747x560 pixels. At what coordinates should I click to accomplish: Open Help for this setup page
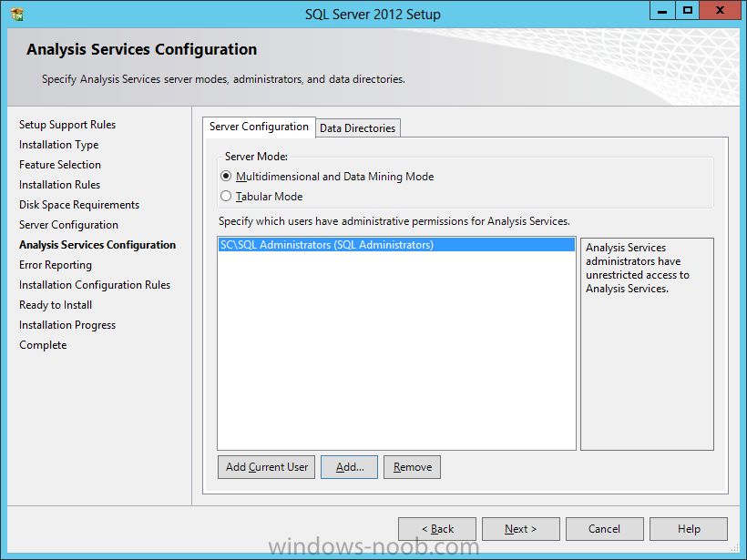[x=689, y=529]
